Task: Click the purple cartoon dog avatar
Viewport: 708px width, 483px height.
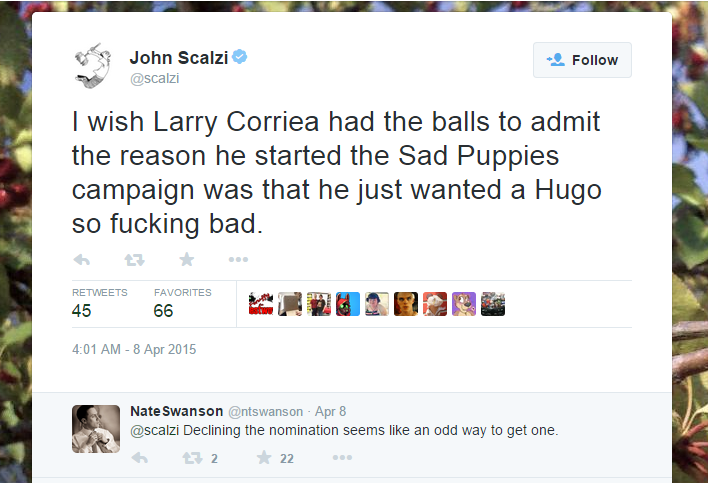Action: [x=464, y=304]
